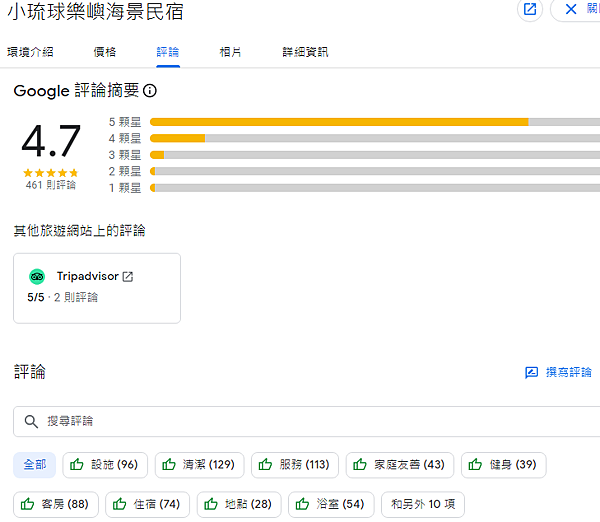The image size is (600, 522).
Task: Switch to the 價格 tab
Action: tap(104, 52)
